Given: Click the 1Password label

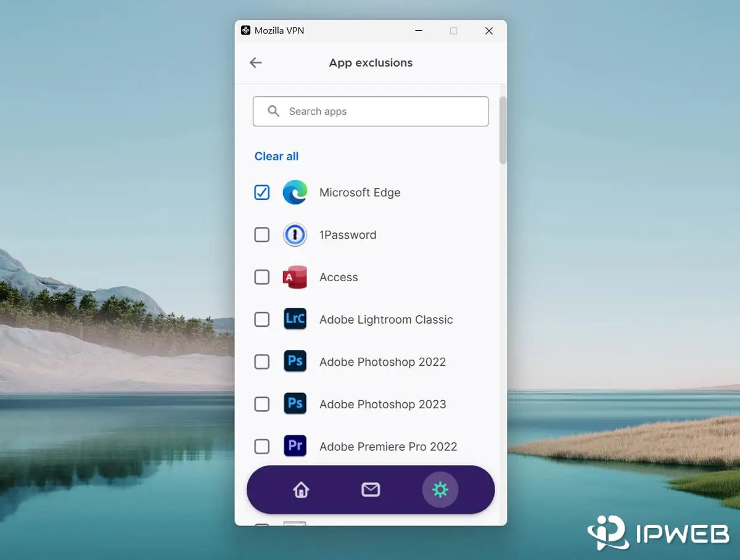Looking at the screenshot, I should click(348, 235).
